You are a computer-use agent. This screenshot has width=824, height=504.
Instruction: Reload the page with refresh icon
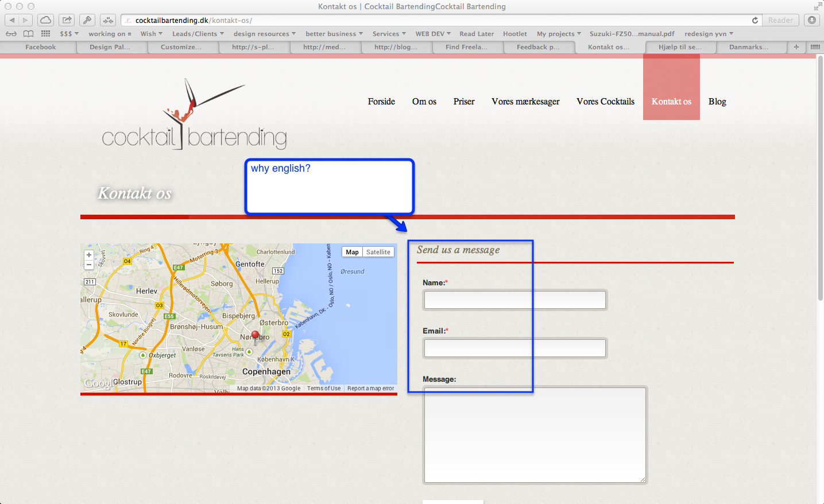[755, 20]
